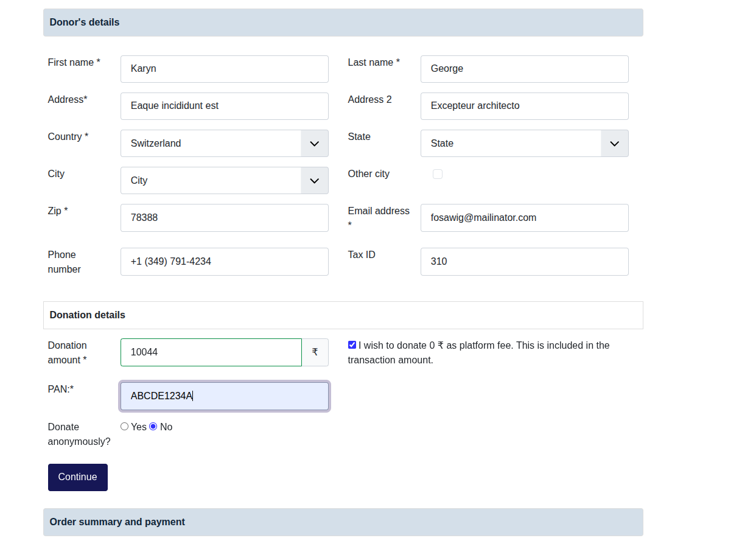756x538 pixels.
Task: Expand the State dropdown
Action: click(x=523, y=144)
